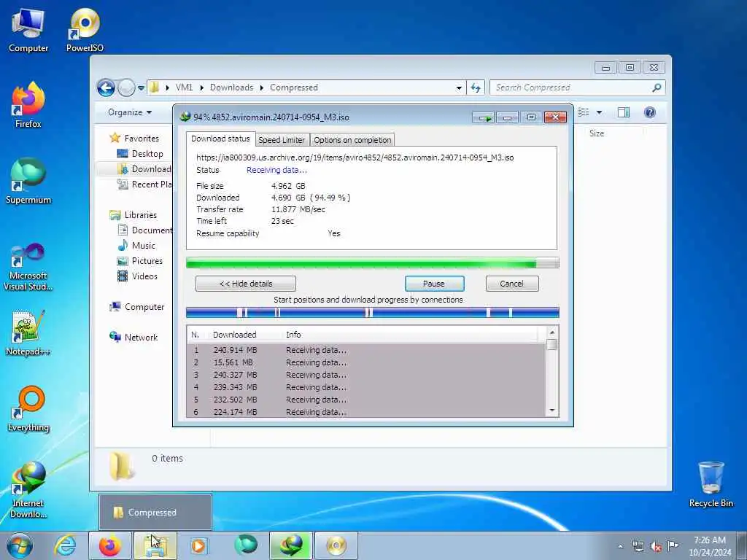Open Explorer help question mark icon
Image resolution: width=747 pixels, height=560 pixels.
[649, 112]
